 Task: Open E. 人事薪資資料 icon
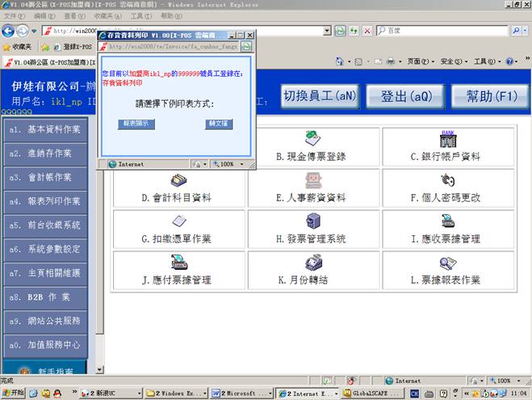(312, 180)
